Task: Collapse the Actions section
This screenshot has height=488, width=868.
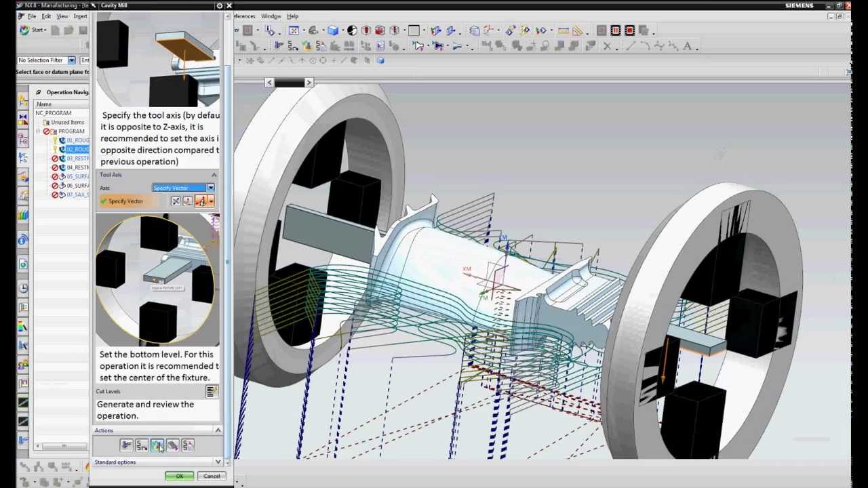Action: [x=218, y=430]
